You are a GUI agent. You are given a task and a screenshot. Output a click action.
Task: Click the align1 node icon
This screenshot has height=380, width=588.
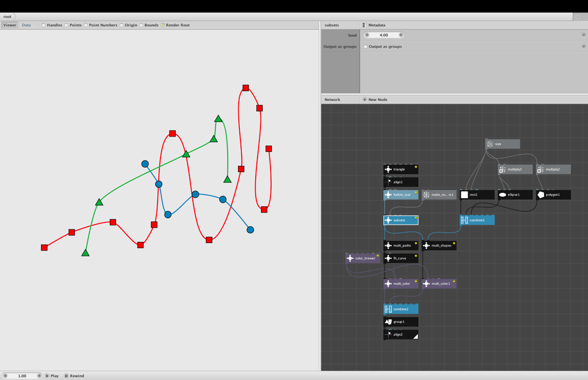(x=388, y=182)
